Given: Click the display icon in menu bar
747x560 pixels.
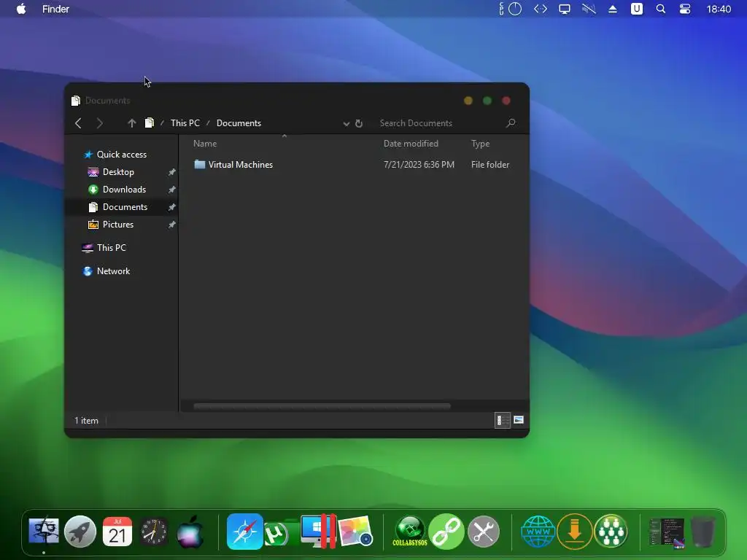Looking at the screenshot, I should tap(565, 9).
